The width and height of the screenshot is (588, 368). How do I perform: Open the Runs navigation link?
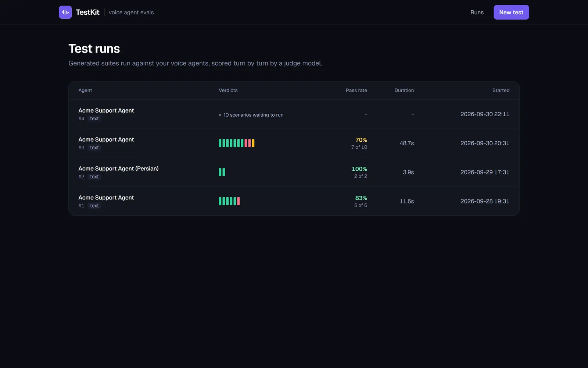point(477,13)
